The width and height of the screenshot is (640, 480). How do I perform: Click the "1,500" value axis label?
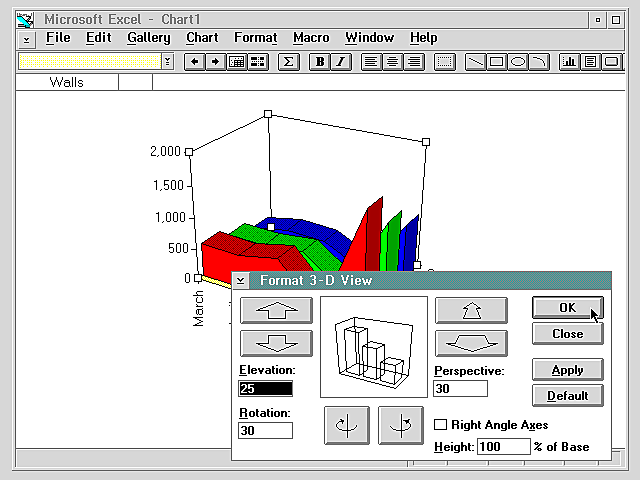click(168, 185)
